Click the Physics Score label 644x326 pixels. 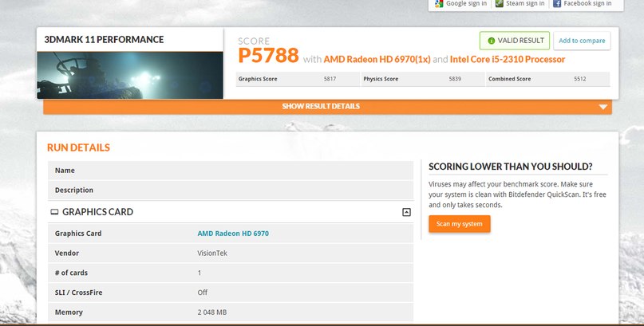point(381,79)
